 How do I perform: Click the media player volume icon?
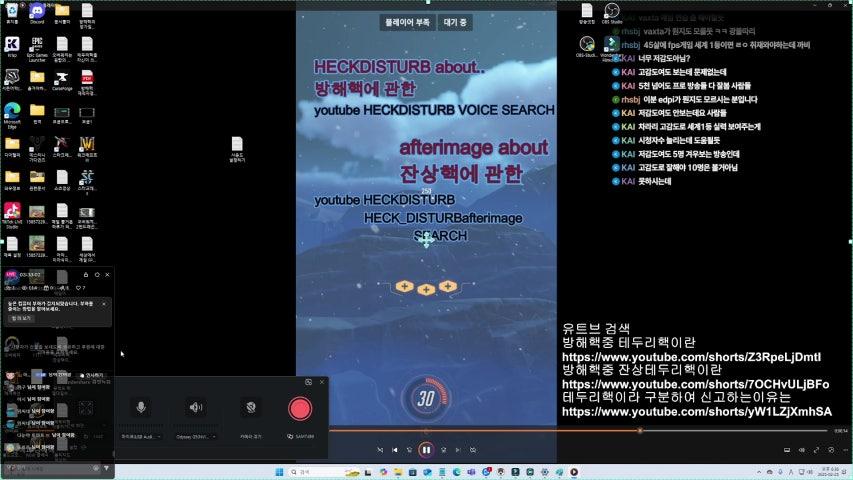[x=801, y=450]
